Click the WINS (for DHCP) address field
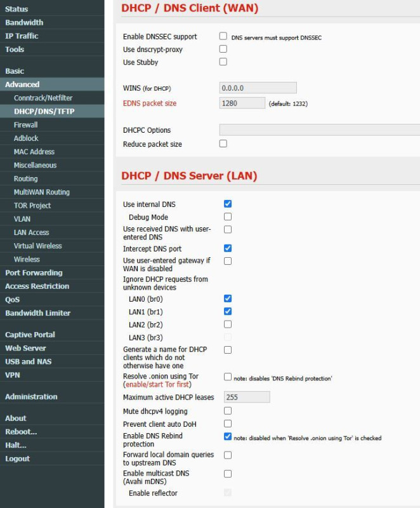420x508 pixels. pos(258,88)
